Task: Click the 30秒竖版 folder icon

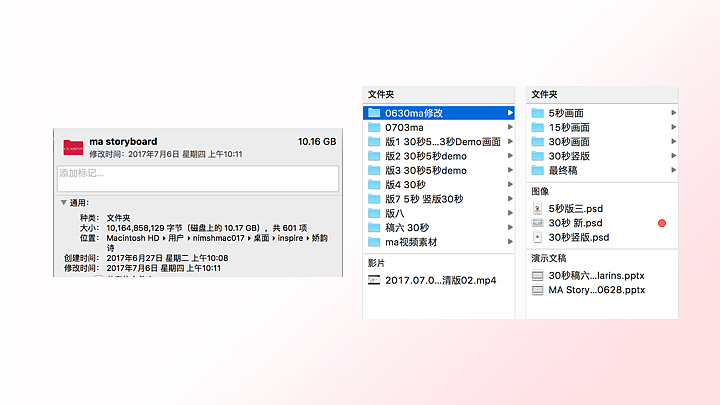Action: click(538, 156)
